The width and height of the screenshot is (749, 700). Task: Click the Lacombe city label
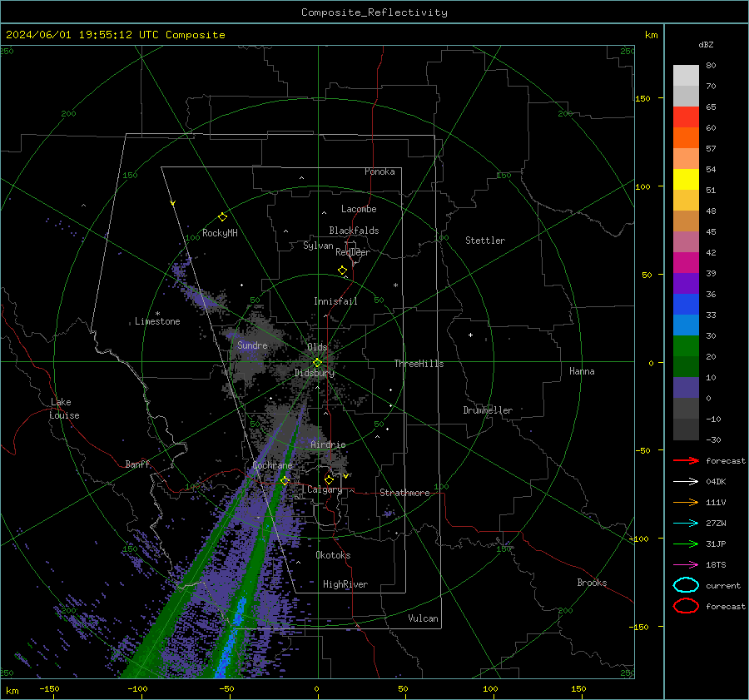[359, 209]
